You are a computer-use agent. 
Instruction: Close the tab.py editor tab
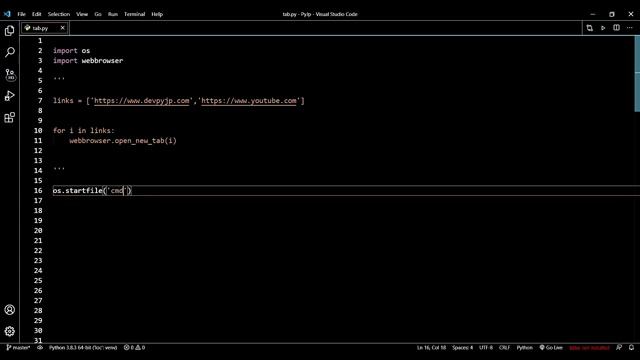[62, 28]
